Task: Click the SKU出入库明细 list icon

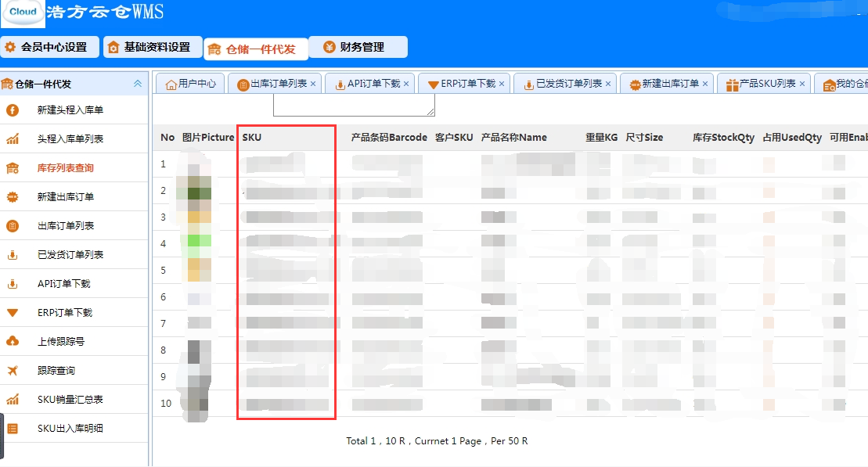Action: coord(13,428)
